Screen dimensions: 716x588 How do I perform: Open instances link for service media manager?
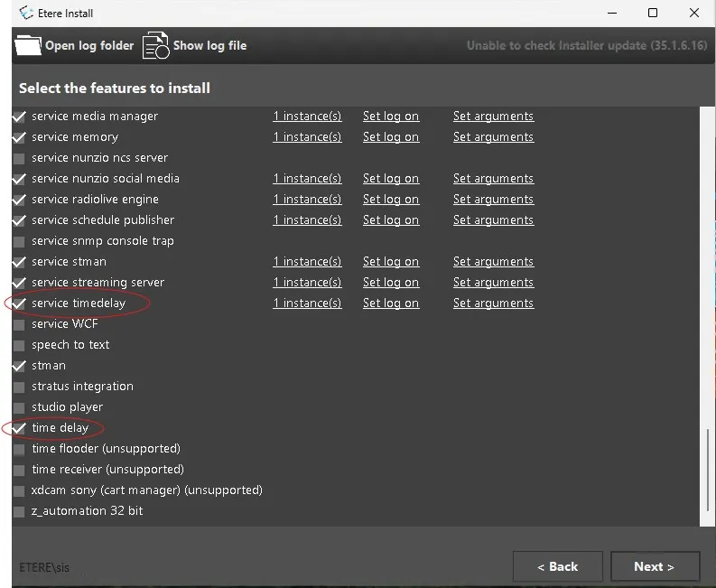307,117
